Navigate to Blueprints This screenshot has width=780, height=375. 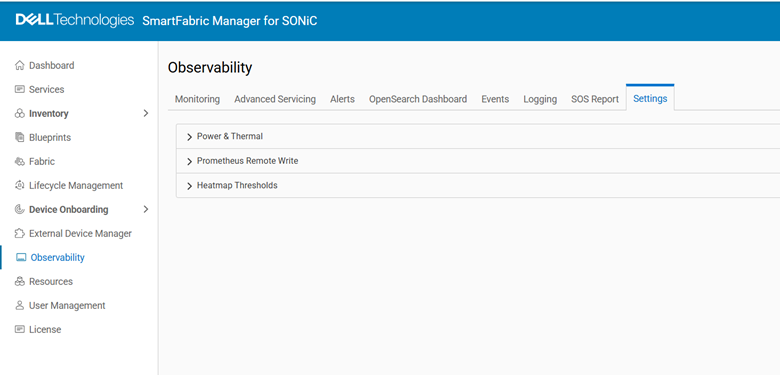(50, 137)
